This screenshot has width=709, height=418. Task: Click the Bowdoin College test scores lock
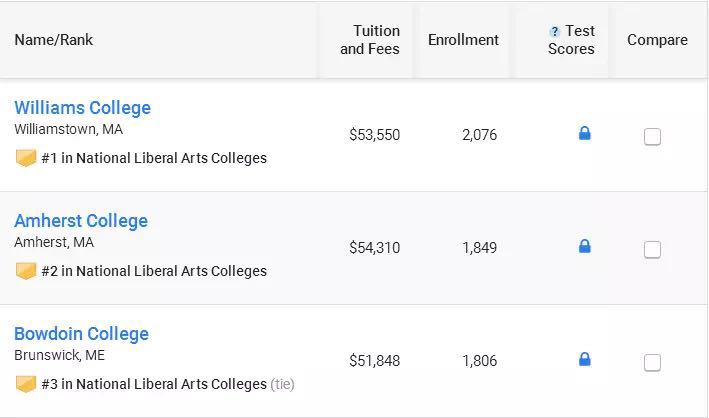pyautogui.click(x=585, y=359)
